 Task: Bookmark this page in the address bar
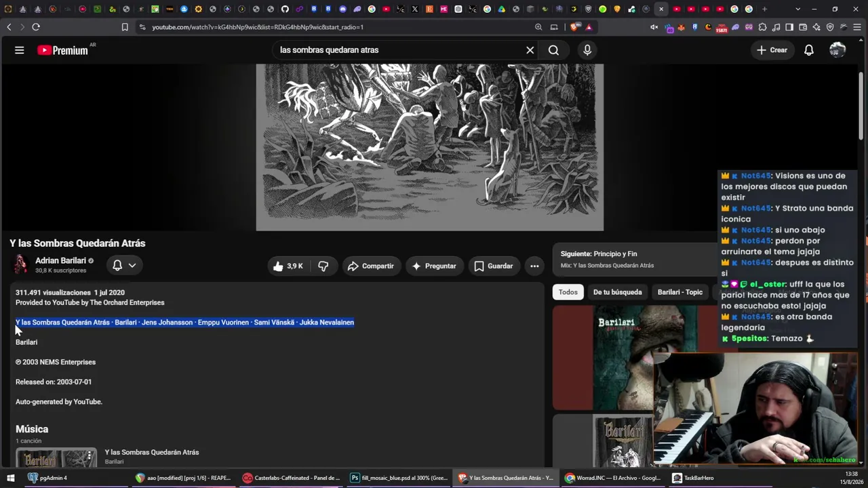[x=125, y=27]
